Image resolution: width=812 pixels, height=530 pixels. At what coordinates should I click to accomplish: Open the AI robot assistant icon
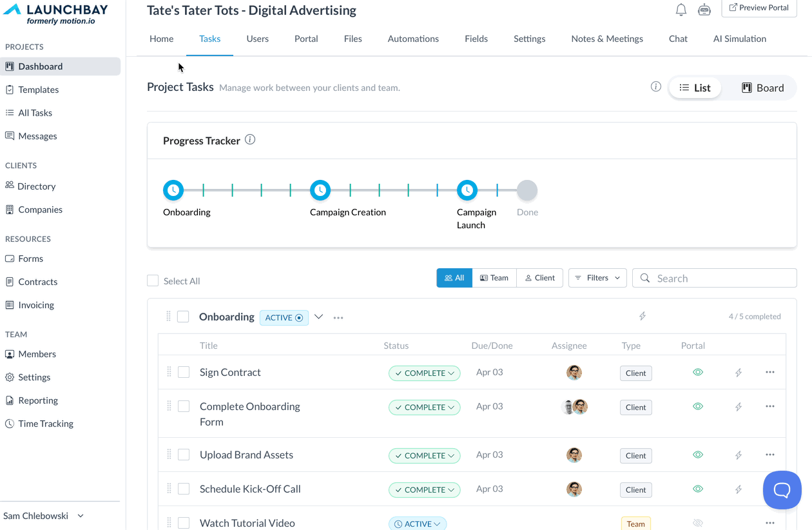(x=704, y=10)
